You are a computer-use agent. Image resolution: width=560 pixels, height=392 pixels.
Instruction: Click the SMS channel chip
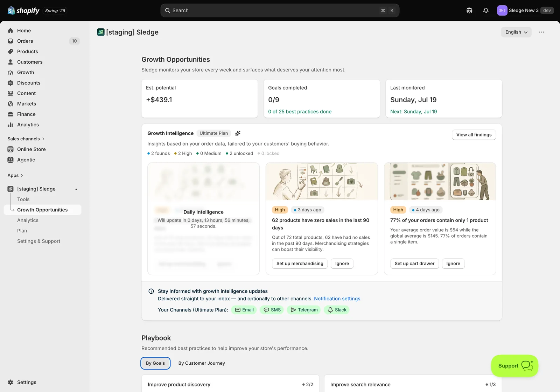272,310
